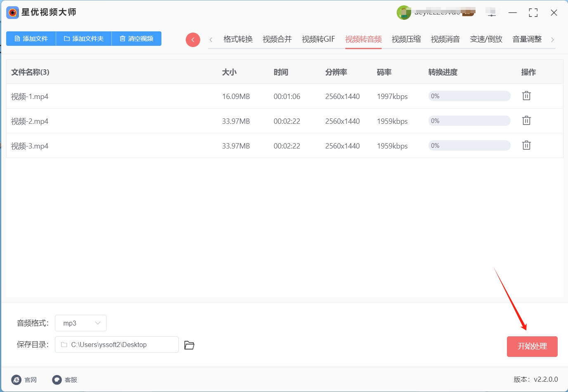Click the 分辨率 column header
This screenshot has width=568, height=392.
(x=336, y=72)
